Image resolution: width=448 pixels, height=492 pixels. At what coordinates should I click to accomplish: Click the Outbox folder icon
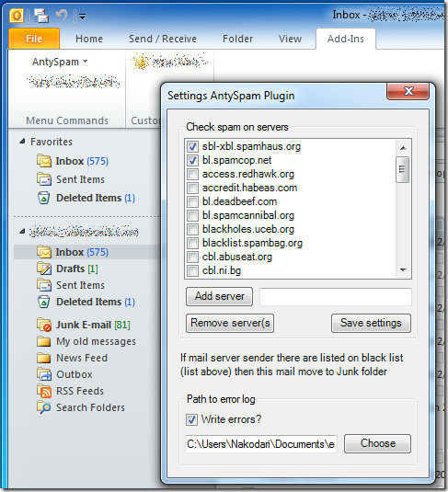(x=44, y=374)
